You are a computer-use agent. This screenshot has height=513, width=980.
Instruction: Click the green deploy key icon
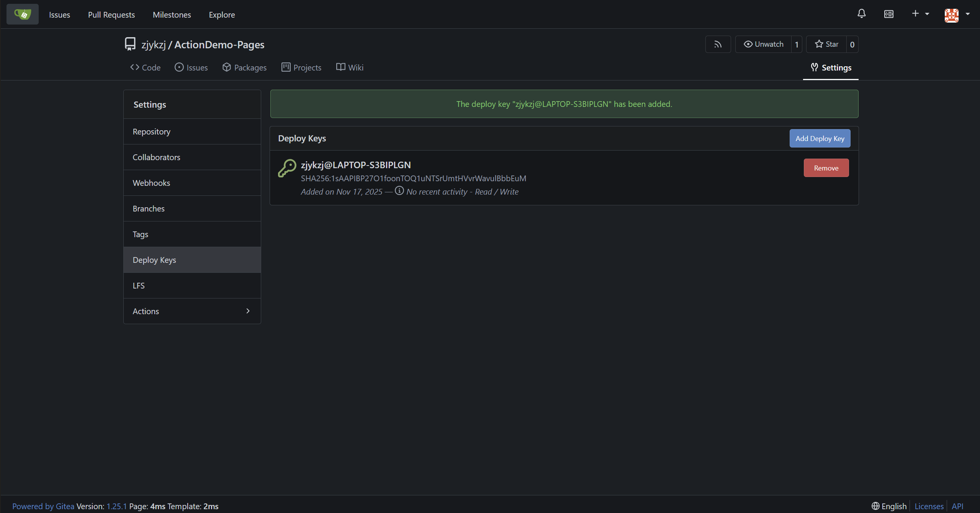click(x=287, y=168)
